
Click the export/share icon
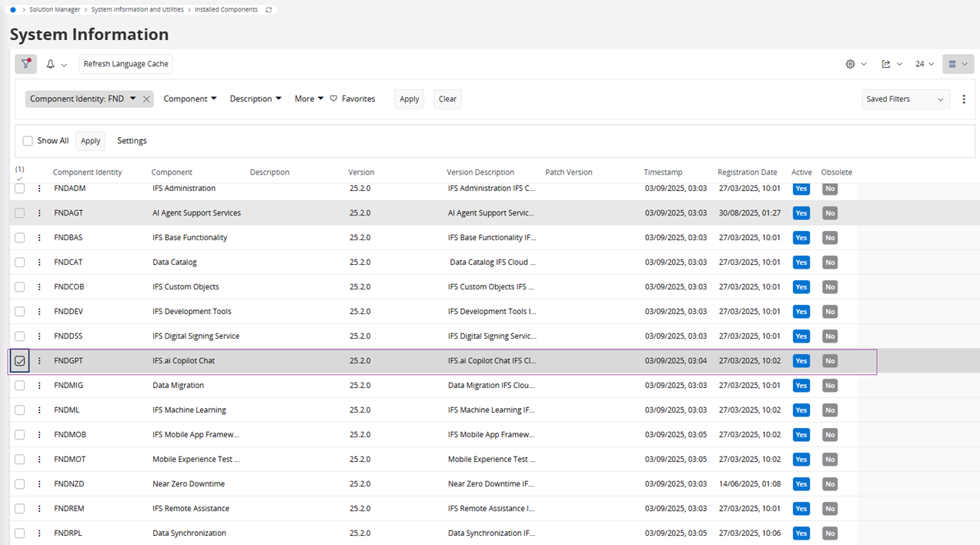886,64
